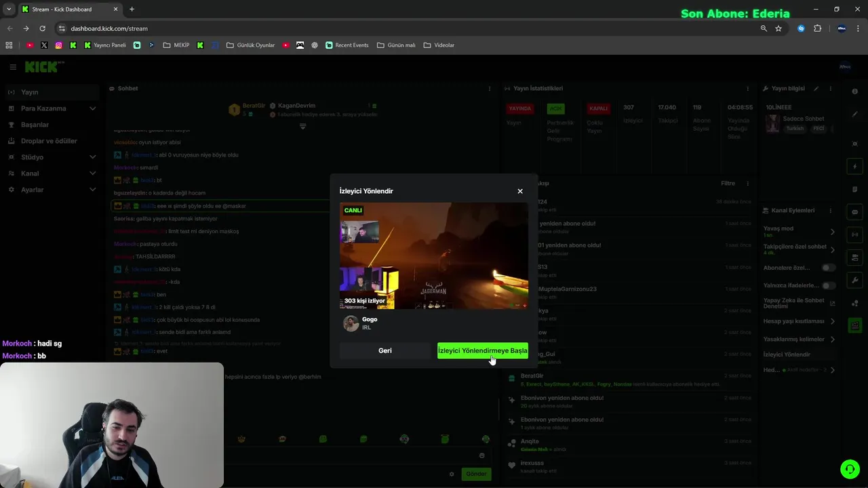Click the chat bubble icon in right rail
Screen dimensions: 868x488
coord(854,212)
